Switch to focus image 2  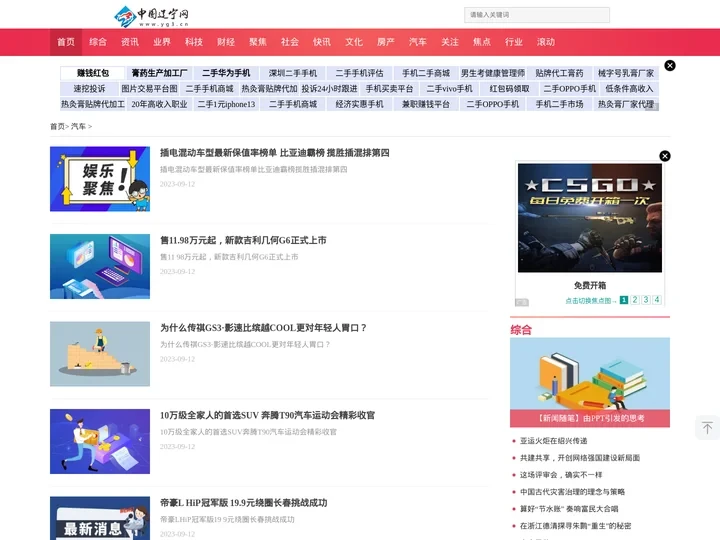(635, 300)
